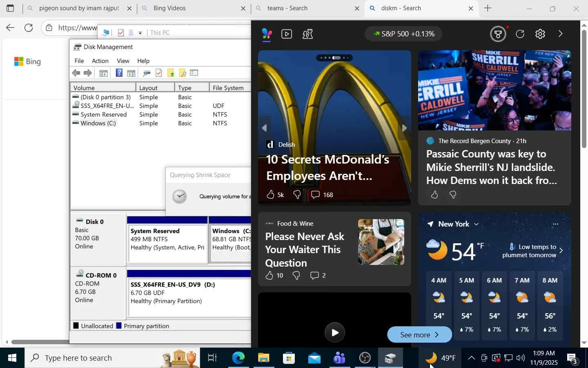Open the This PC quick access toolbar dropdown

point(140,33)
